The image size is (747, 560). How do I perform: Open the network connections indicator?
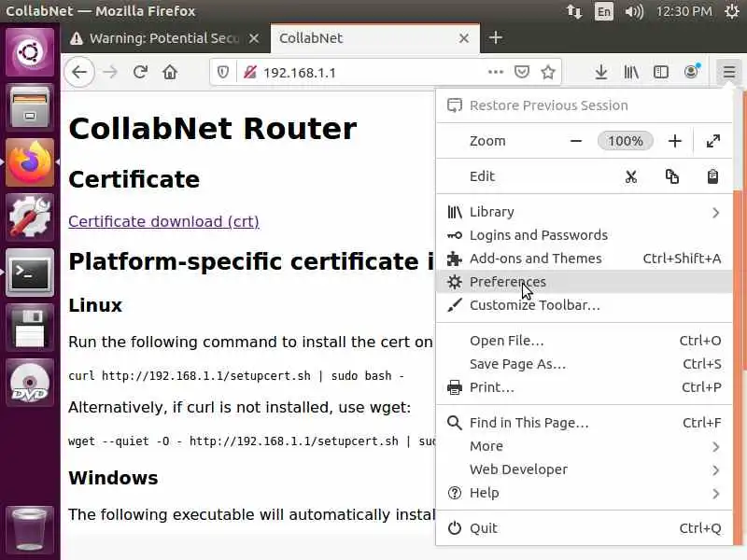coord(574,11)
